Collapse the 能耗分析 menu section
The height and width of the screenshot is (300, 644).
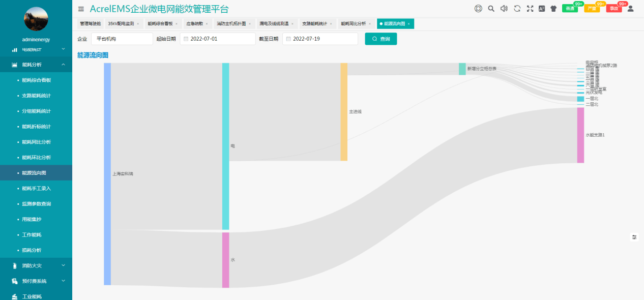click(x=36, y=65)
